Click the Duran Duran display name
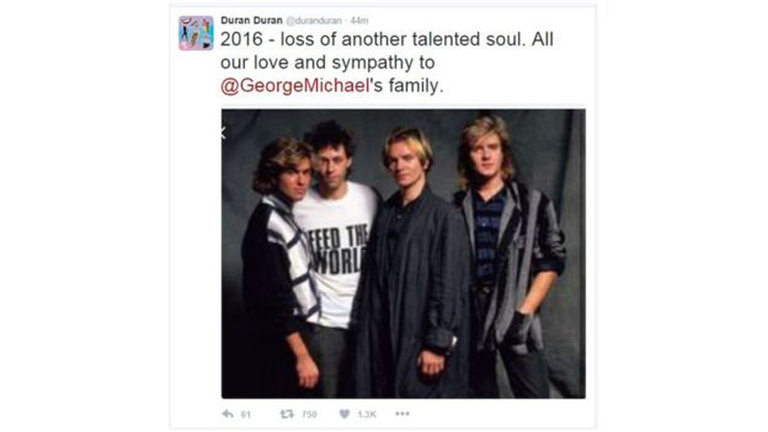 click(x=251, y=20)
